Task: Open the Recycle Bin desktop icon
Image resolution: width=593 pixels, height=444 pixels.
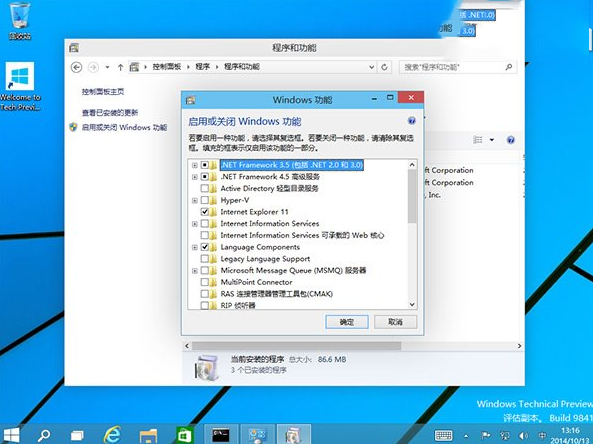Action: click(x=20, y=20)
